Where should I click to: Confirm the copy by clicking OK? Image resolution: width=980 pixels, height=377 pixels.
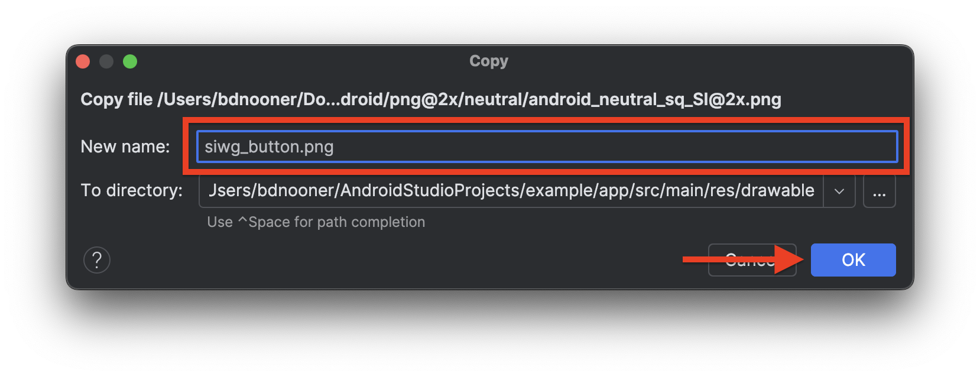(853, 260)
